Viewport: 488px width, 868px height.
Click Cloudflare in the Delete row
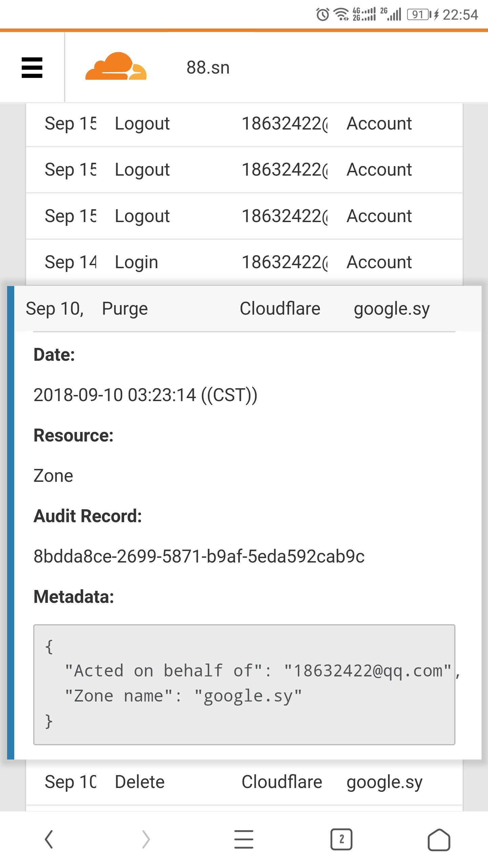click(282, 782)
